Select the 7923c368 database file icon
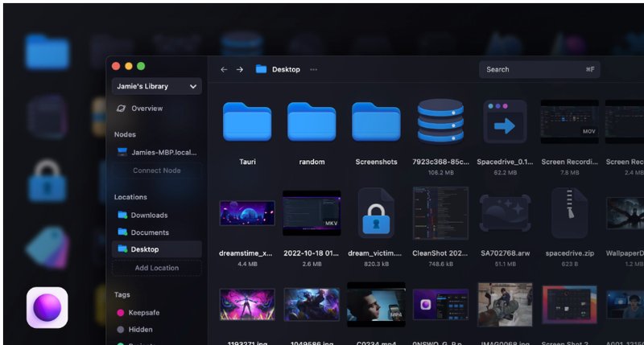This screenshot has width=644, height=345. pos(440,121)
